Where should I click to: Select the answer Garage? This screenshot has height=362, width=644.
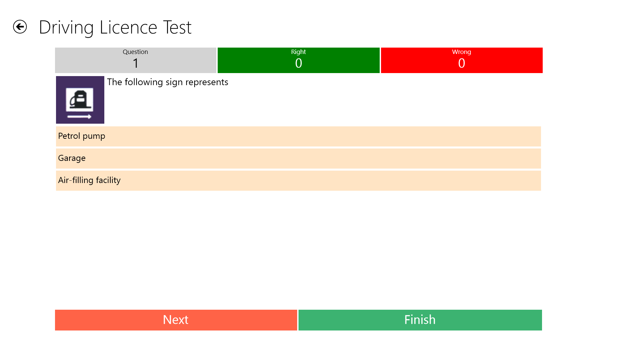(x=298, y=158)
